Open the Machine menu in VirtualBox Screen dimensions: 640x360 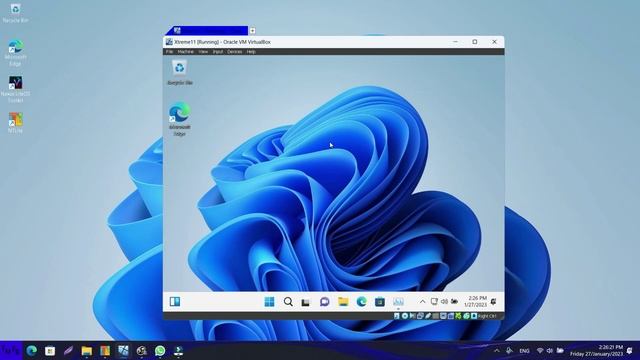tap(185, 52)
